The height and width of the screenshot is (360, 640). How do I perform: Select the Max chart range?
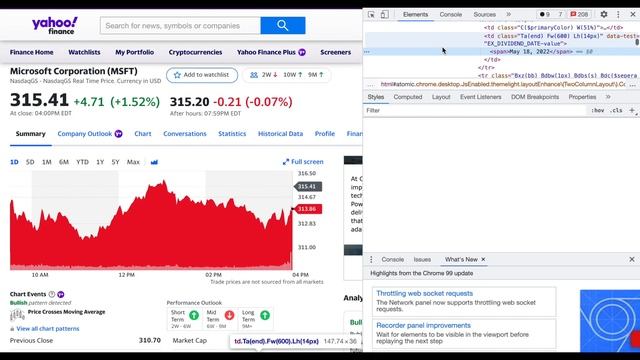coord(133,162)
